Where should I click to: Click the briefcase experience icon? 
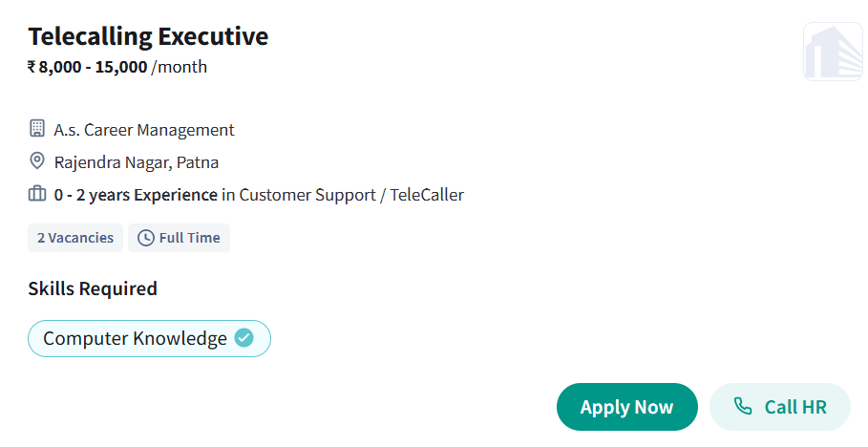[37, 194]
